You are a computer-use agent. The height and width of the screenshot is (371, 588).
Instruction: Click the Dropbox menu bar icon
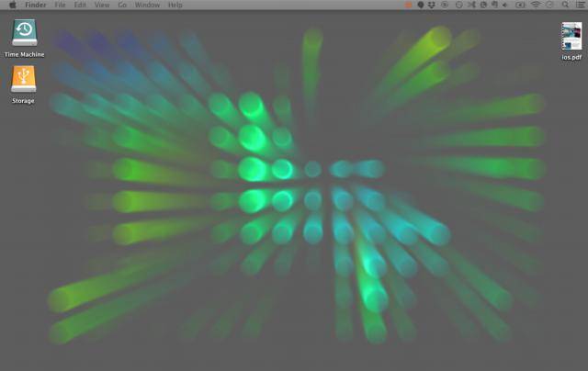click(433, 5)
